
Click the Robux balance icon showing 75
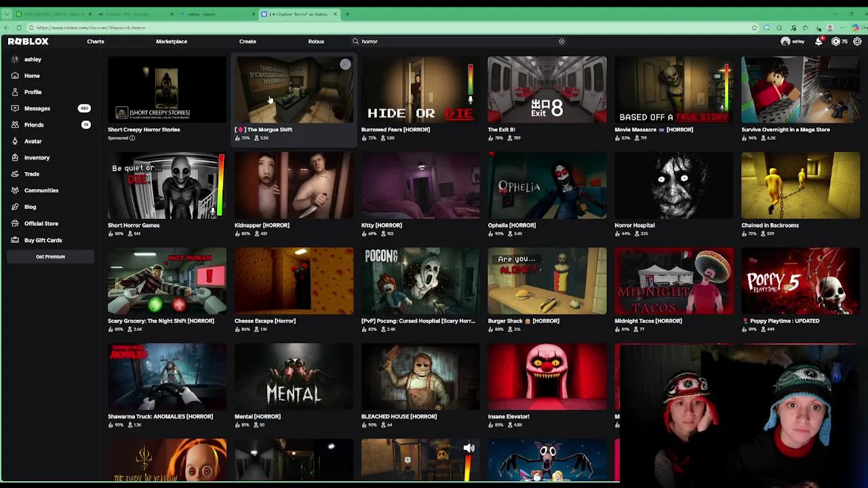tap(835, 41)
